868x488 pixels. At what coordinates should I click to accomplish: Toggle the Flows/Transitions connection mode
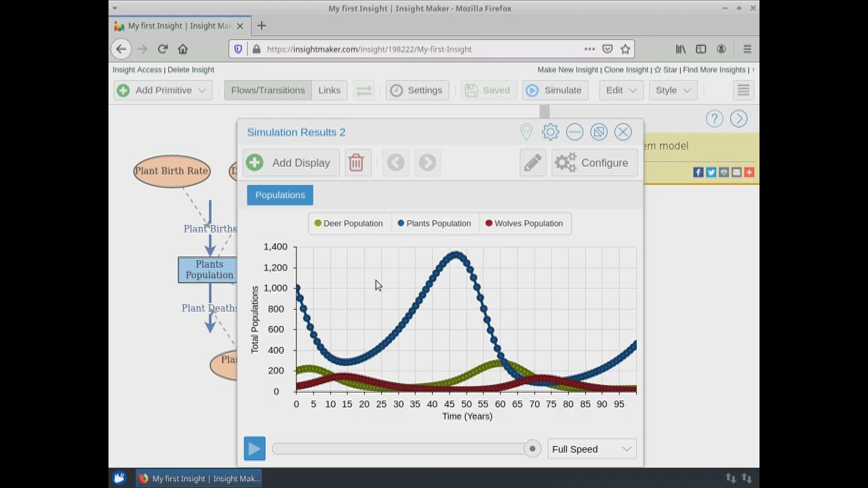pyautogui.click(x=268, y=90)
